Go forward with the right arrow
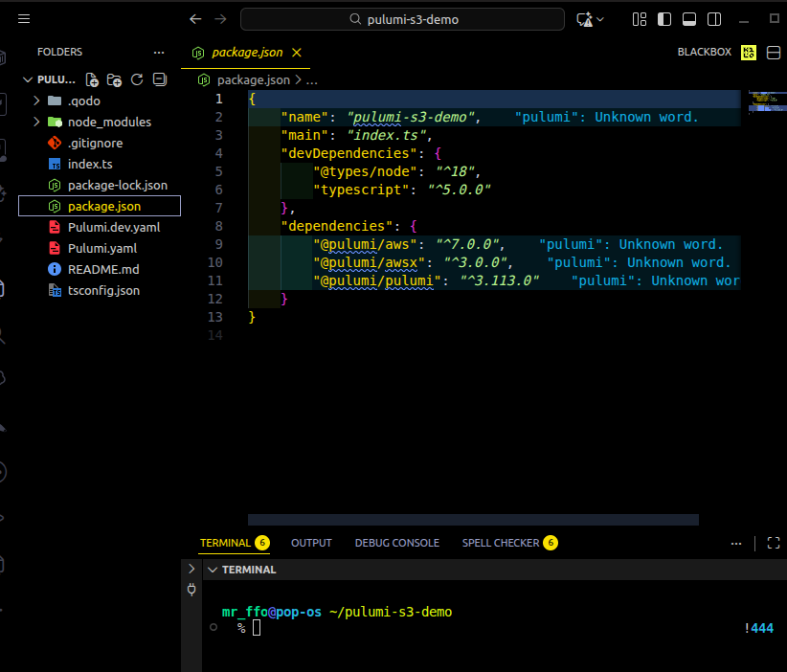 (221, 19)
